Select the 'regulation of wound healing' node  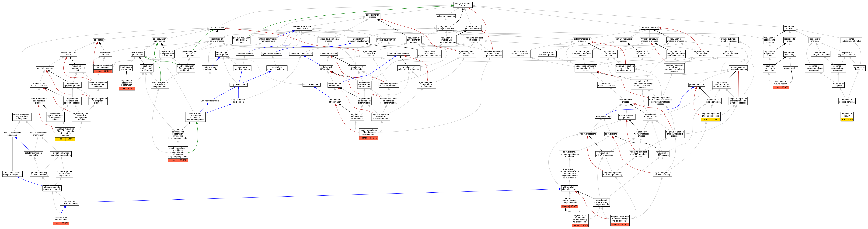pyautogui.click(x=781, y=83)
